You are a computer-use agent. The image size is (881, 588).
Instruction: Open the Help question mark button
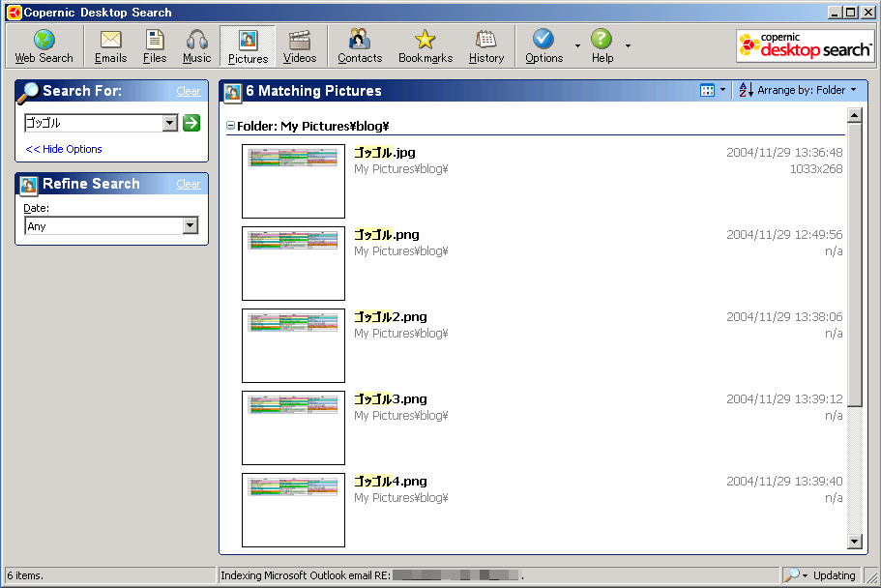[602, 46]
